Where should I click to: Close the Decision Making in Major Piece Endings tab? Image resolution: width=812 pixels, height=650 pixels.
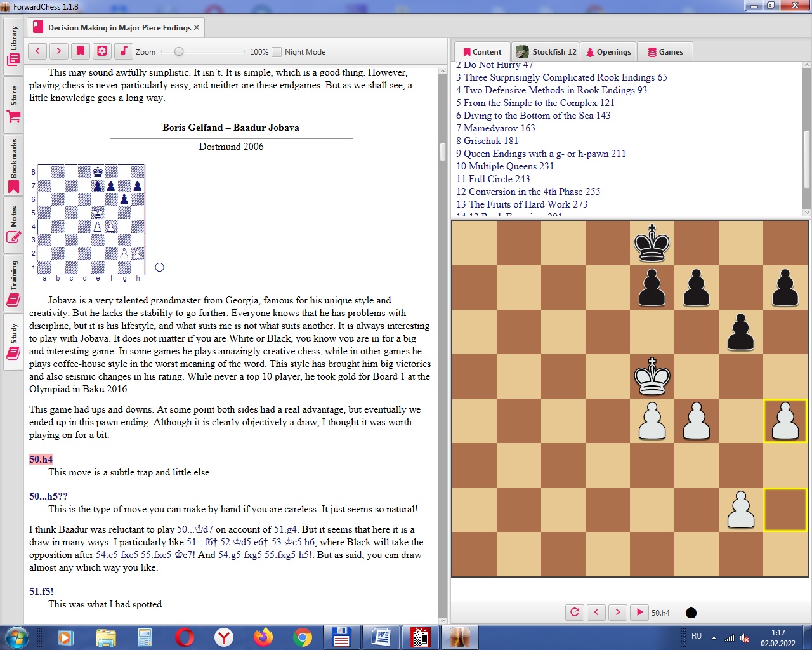[x=197, y=27]
